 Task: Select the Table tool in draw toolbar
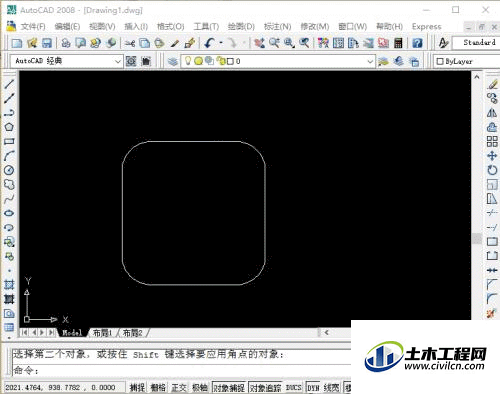click(9, 327)
